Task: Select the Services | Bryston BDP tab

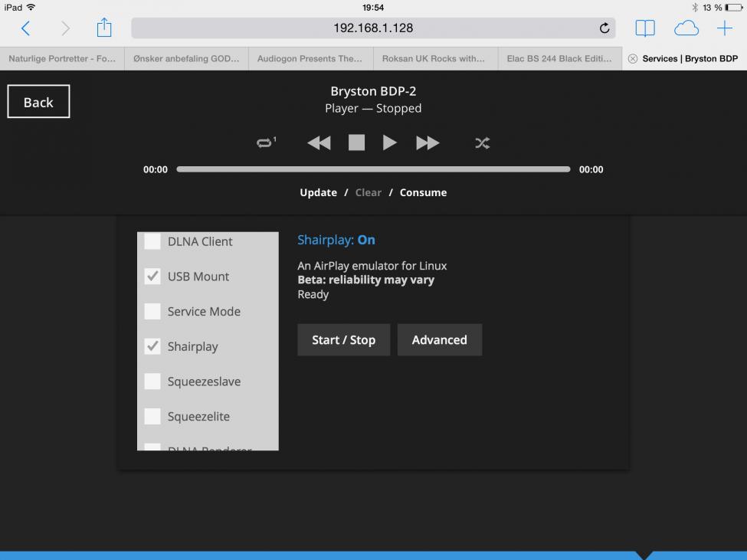Action: pyautogui.click(x=685, y=58)
